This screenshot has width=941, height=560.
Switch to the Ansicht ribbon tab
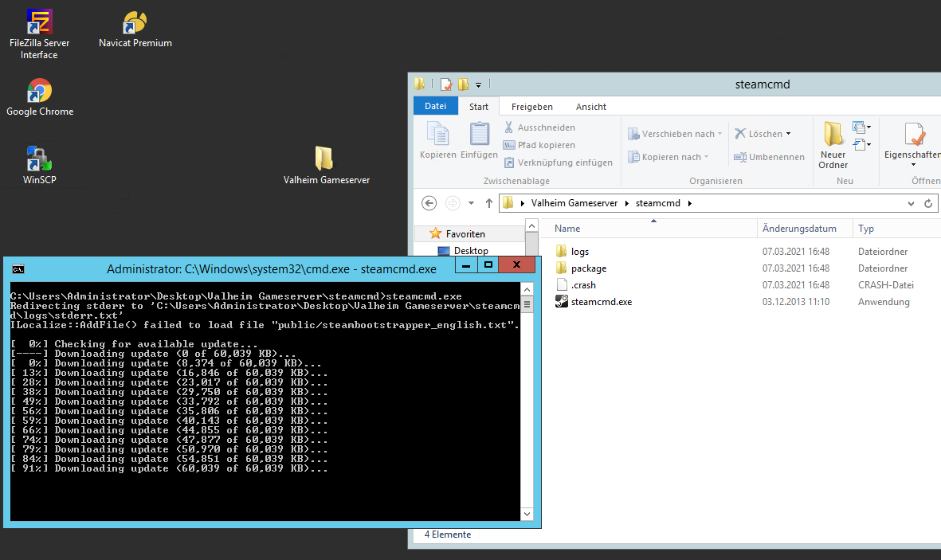click(590, 105)
